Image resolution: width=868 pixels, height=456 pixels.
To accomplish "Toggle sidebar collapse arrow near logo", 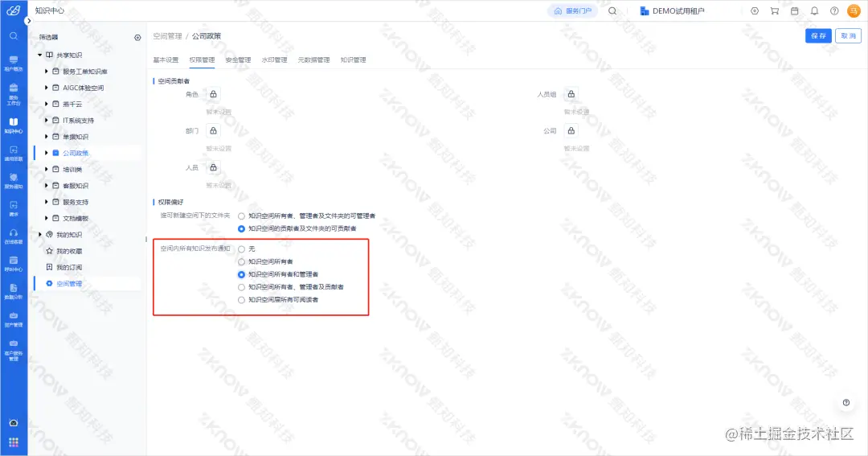I will 28,21.
